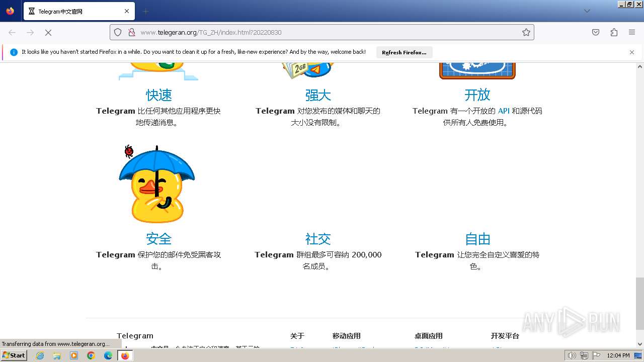Open network status tray icon
Screen dimensions: 644x362
[x=584, y=355]
